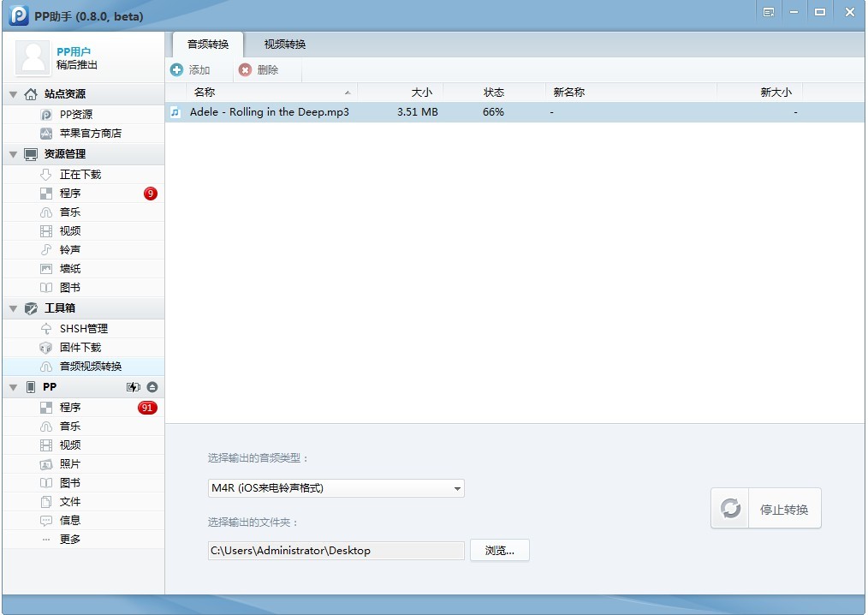The width and height of the screenshot is (868, 615).
Task: Click the 浏览... button
Action: pos(500,550)
